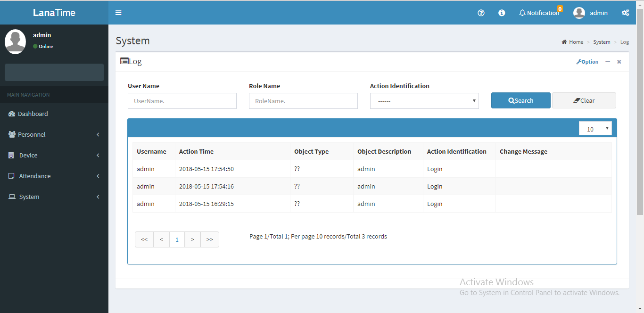Click the info icon in the top bar
The width and height of the screenshot is (644, 313).
click(501, 13)
